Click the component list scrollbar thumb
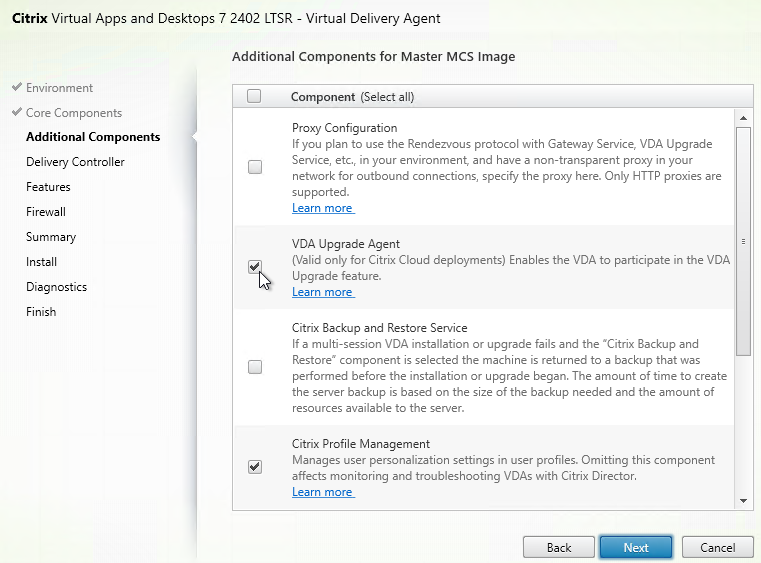The width and height of the screenshot is (761, 563). (x=743, y=241)
